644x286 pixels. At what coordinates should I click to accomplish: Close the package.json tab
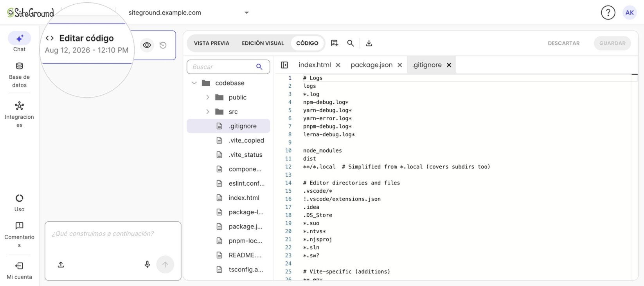[400, 65]
